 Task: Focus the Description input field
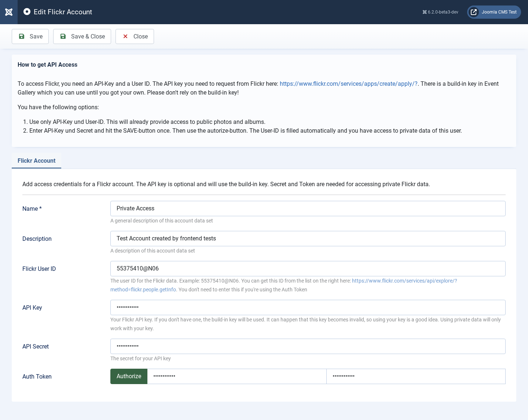pyautogui.click(x=308, y=239)
